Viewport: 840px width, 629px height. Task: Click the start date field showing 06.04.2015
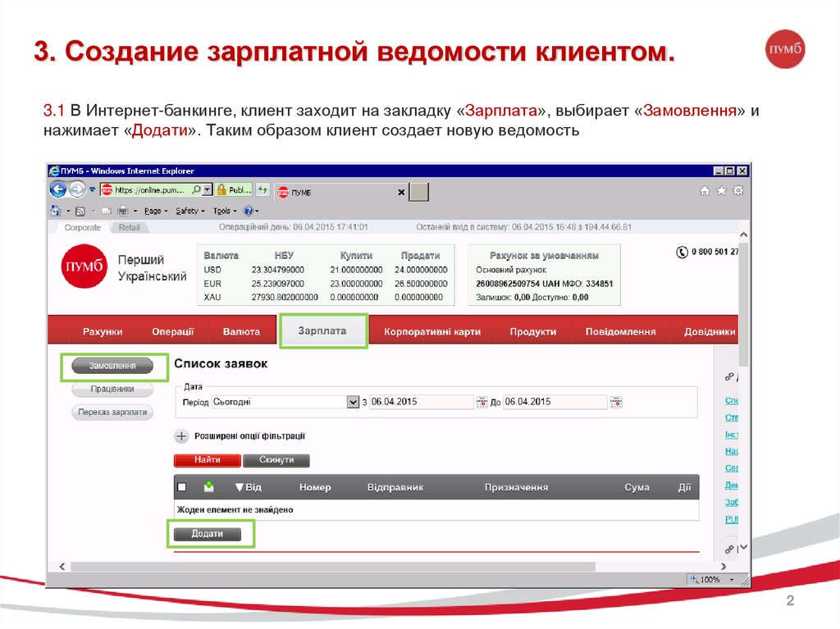(421, 402)
